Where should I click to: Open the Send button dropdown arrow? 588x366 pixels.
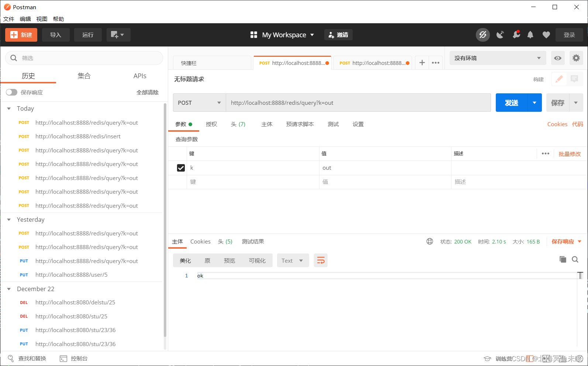coord(535,103)
